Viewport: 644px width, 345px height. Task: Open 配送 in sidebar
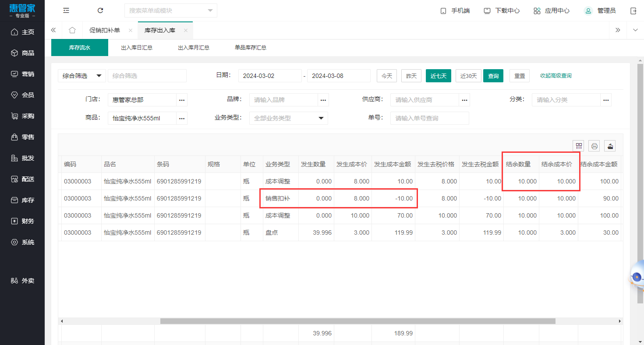click(22, 179)
